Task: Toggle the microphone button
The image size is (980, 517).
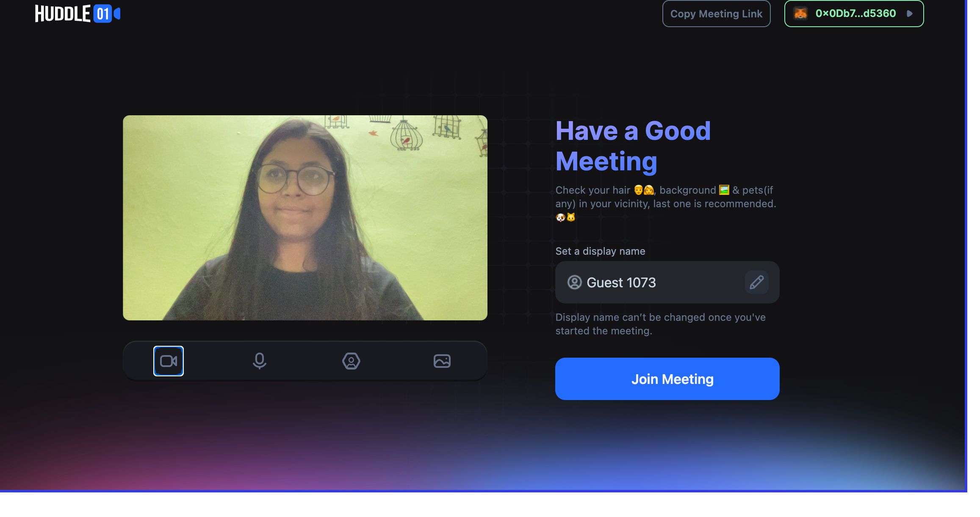Action: point(260,361)
